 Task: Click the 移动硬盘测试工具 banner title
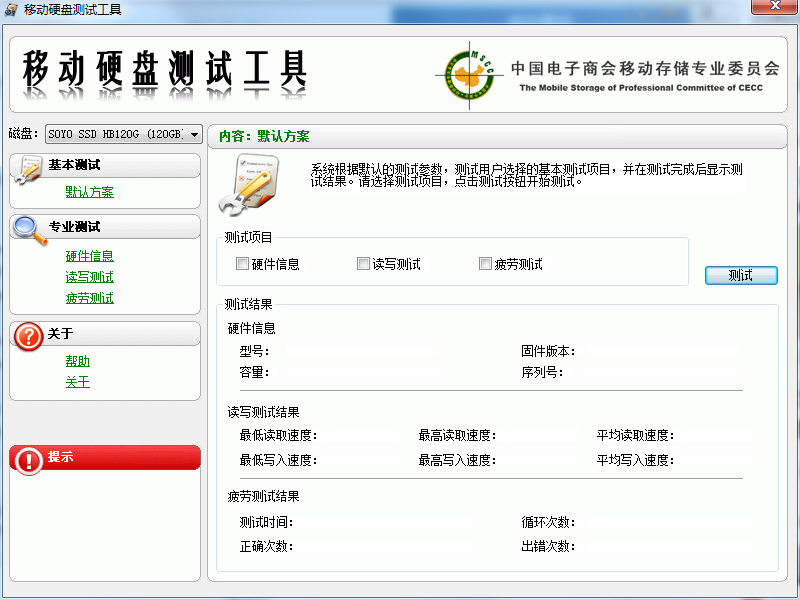165,70
